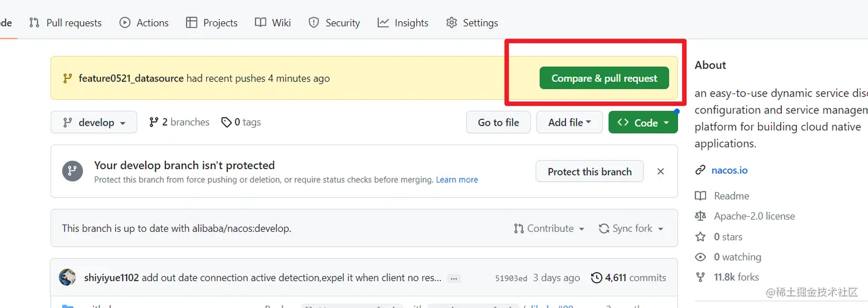Click the About heading text
This screenshot has height=308, width=868.
coord(710,65)
